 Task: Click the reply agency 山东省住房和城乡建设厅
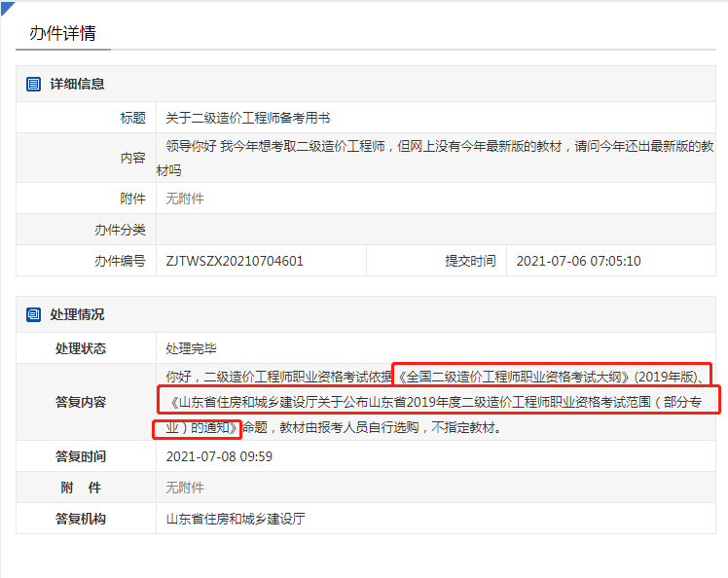(236, 519)
